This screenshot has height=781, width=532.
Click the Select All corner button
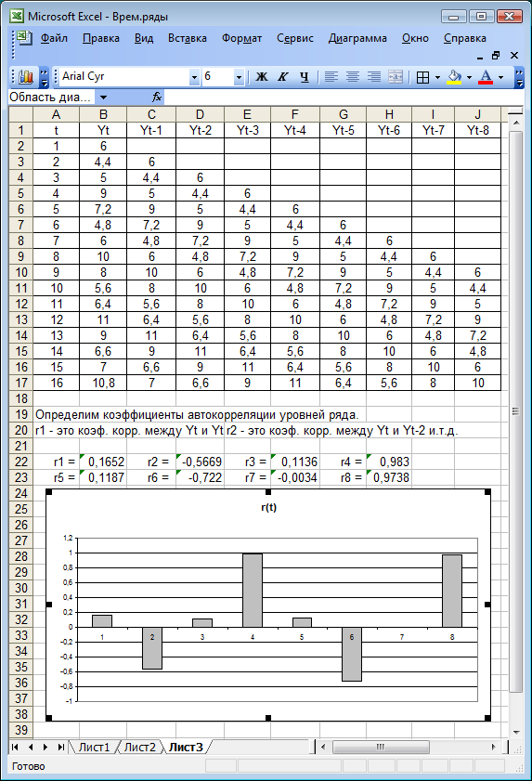21,114
